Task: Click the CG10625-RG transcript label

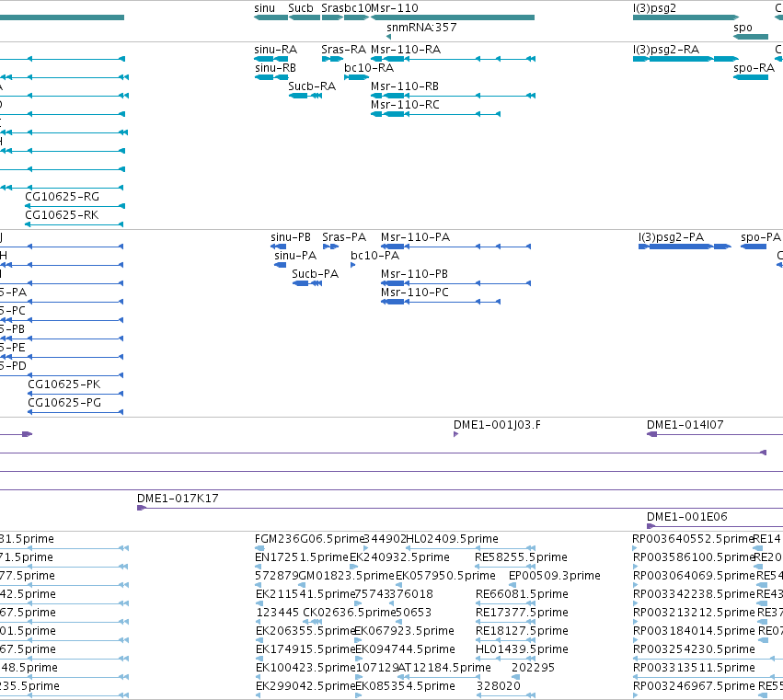Action: coord(62,197)
